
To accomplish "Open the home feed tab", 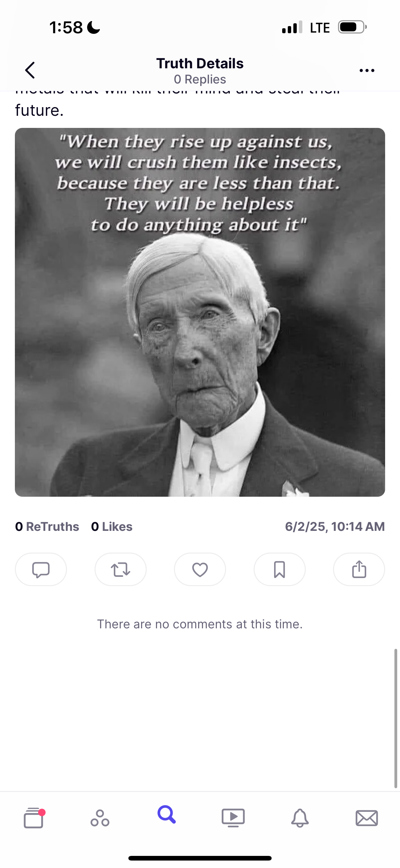I will [x=34, y=817].
